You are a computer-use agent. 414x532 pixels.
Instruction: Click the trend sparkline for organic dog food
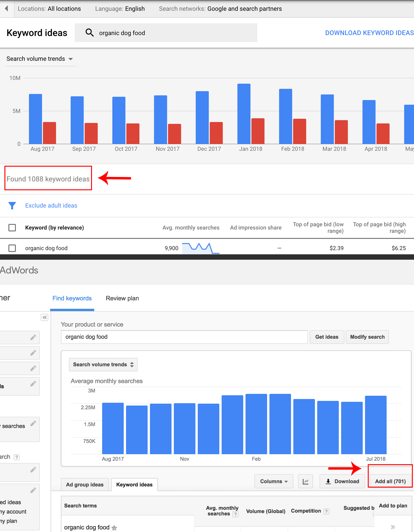201,248
